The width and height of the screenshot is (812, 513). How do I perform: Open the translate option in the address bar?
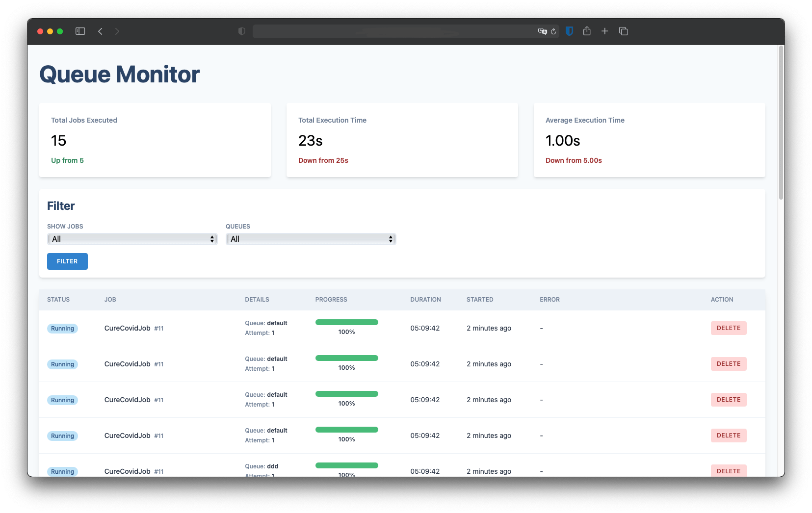[x=542, y=31]
